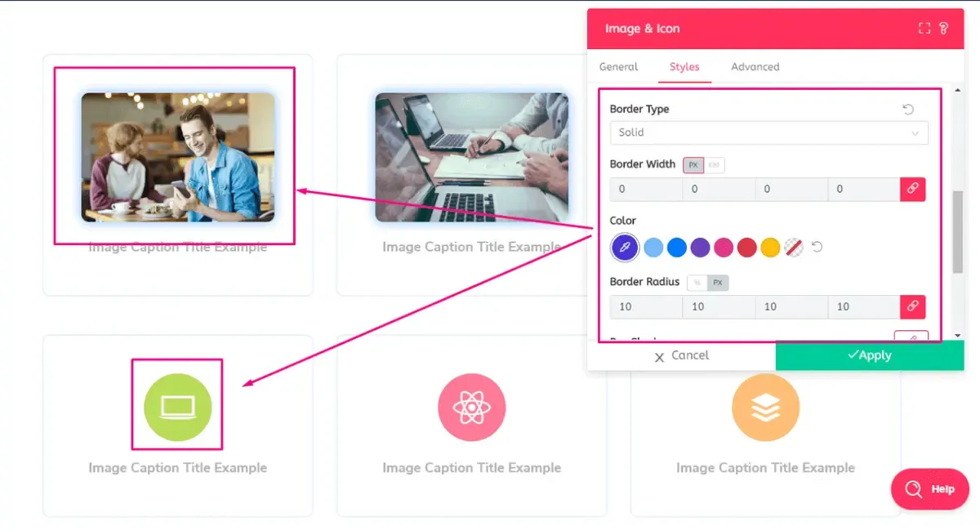This screenshot has width=980, height=532.
Task: Open the Advanced tab
Action: click(x=755, y=67)
